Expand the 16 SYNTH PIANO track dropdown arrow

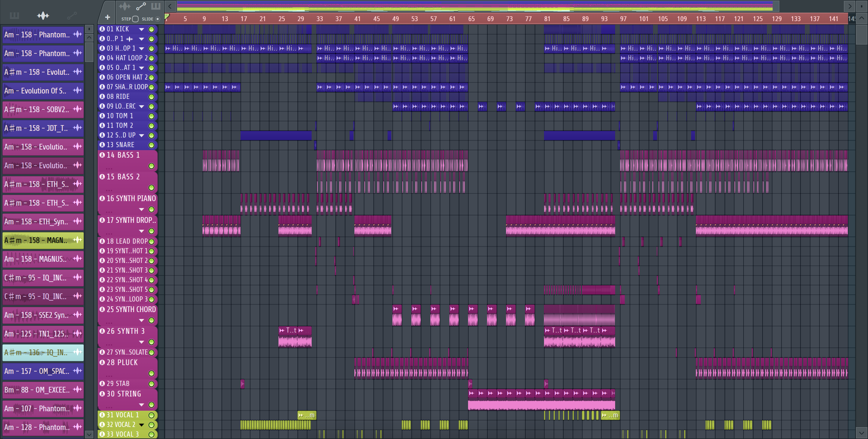(142, 209)
